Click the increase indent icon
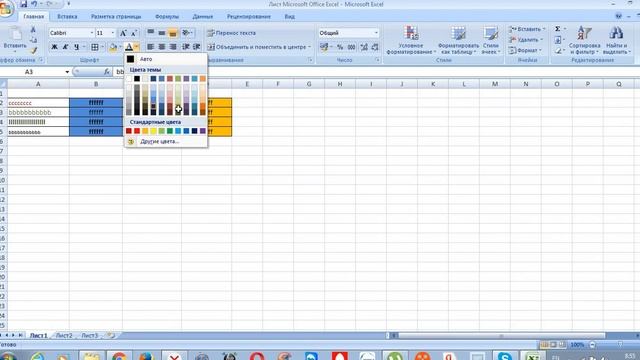 pyautogui.click(x=196, y=47)
